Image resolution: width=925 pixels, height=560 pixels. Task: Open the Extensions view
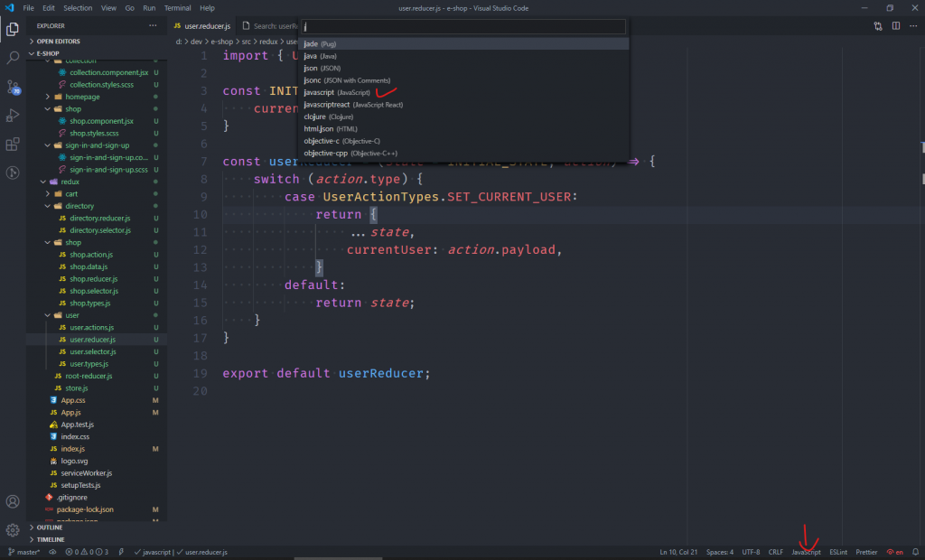click(x=13, y=145)
